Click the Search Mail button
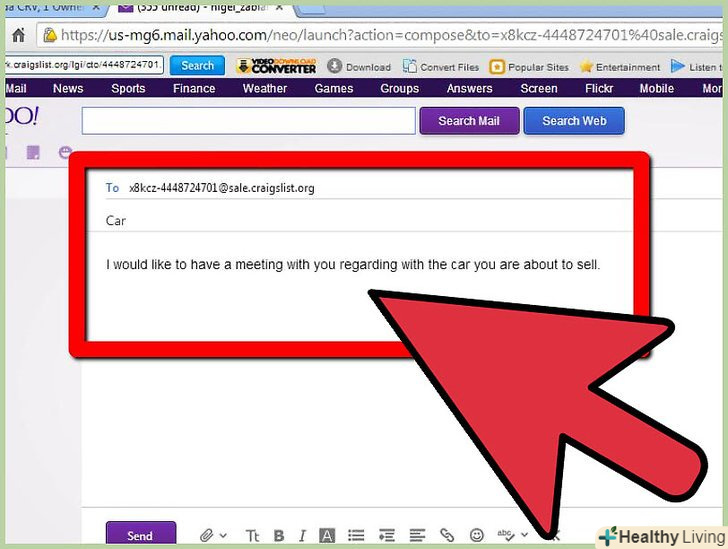 (469, 121)
